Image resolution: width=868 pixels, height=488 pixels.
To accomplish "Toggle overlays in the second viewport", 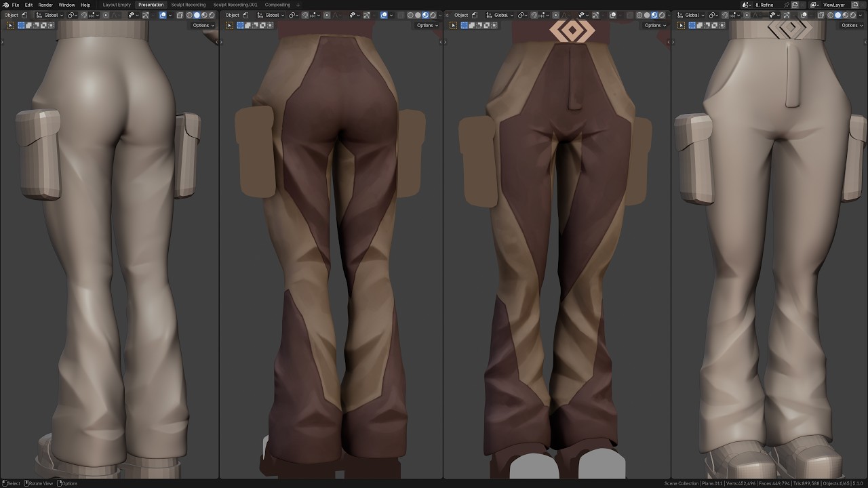I will pyautogui.click(x=384, y=15).
